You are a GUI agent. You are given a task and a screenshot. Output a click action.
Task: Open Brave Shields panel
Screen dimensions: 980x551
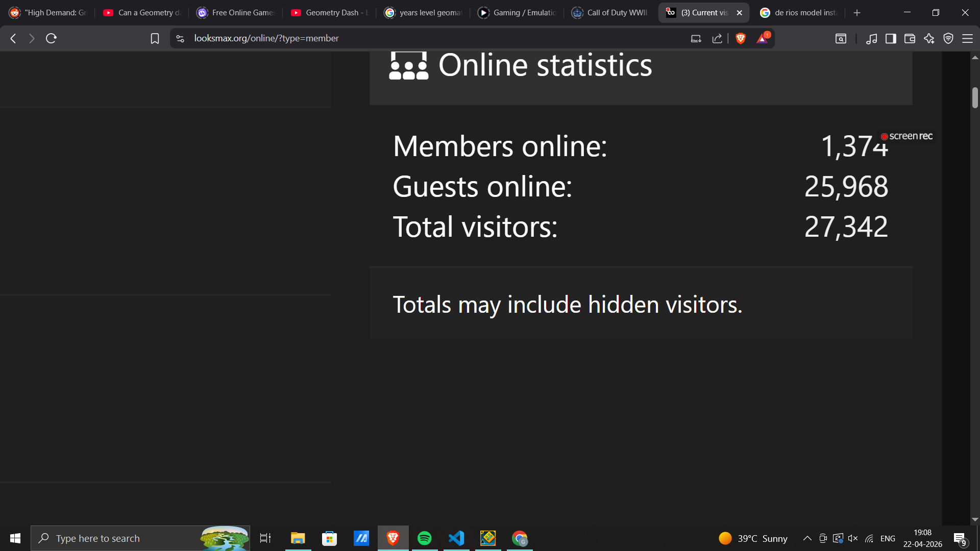741,38
